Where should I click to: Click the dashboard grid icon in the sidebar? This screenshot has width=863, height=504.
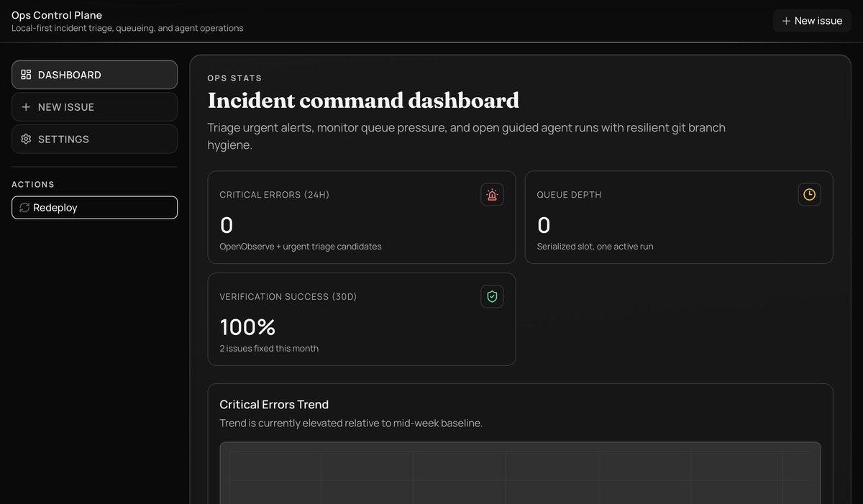[x=26, y=75]
